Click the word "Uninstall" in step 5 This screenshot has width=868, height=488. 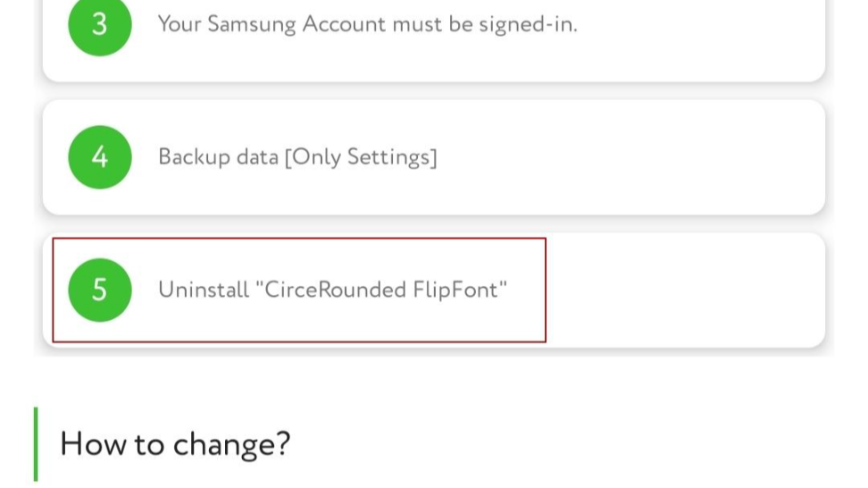[204, 290]
